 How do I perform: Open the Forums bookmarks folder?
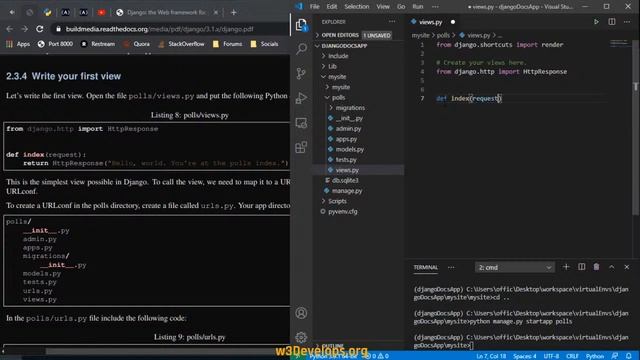coord(227,44)
